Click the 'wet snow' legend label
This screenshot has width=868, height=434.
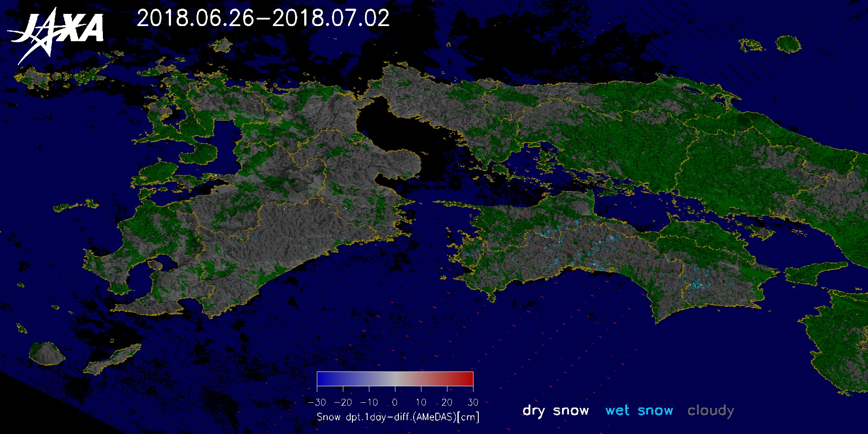click(639, 410)
